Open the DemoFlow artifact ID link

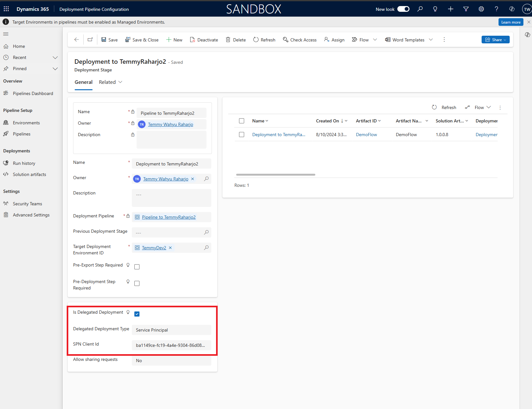coord(366,135)
